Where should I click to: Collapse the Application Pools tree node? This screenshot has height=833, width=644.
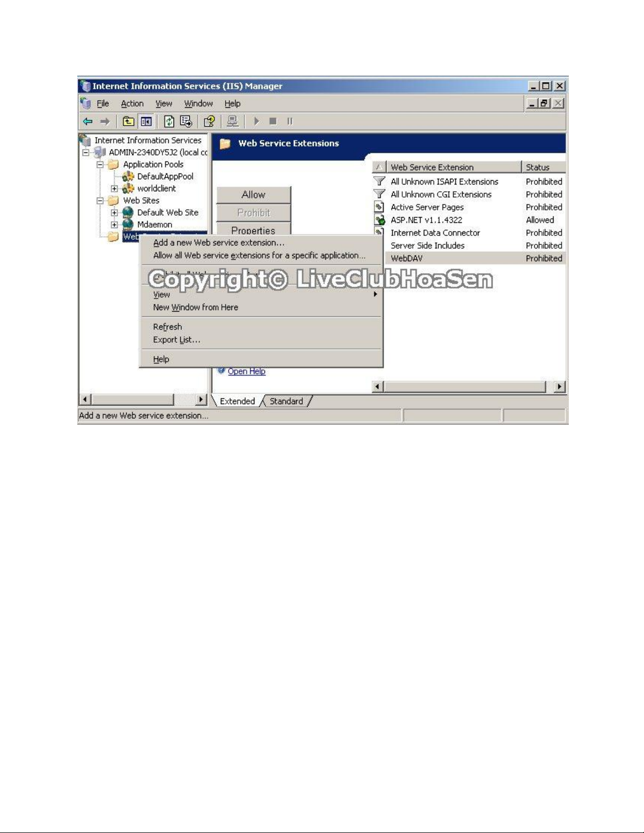(x=100, y=164)
